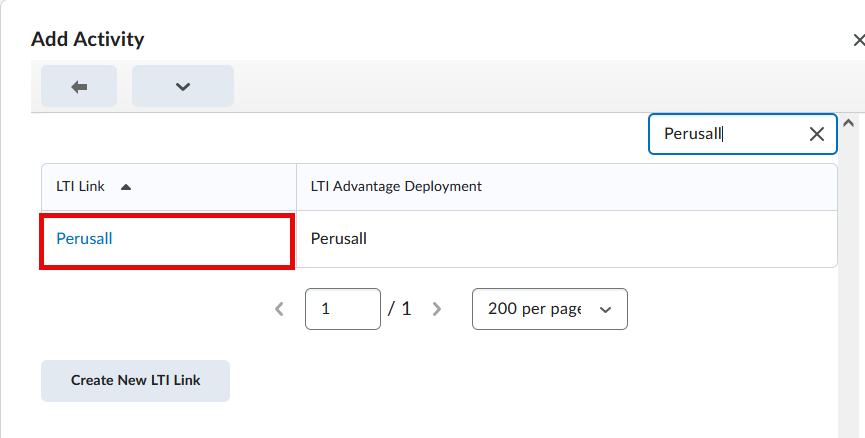Close the Add Activity dialog
The width and height of the screenshot is (865, 438).
tap(857, 40)
